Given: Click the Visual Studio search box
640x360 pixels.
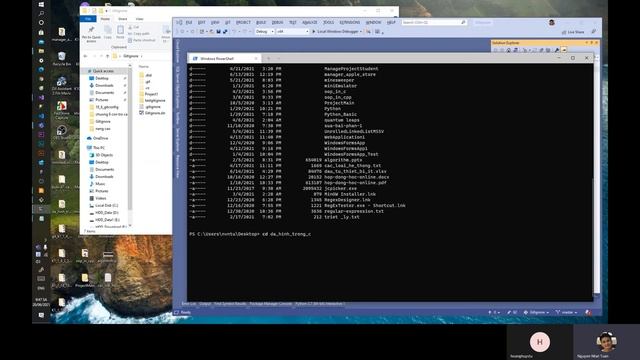Looking at the screenshot, I should click(434, 22).
